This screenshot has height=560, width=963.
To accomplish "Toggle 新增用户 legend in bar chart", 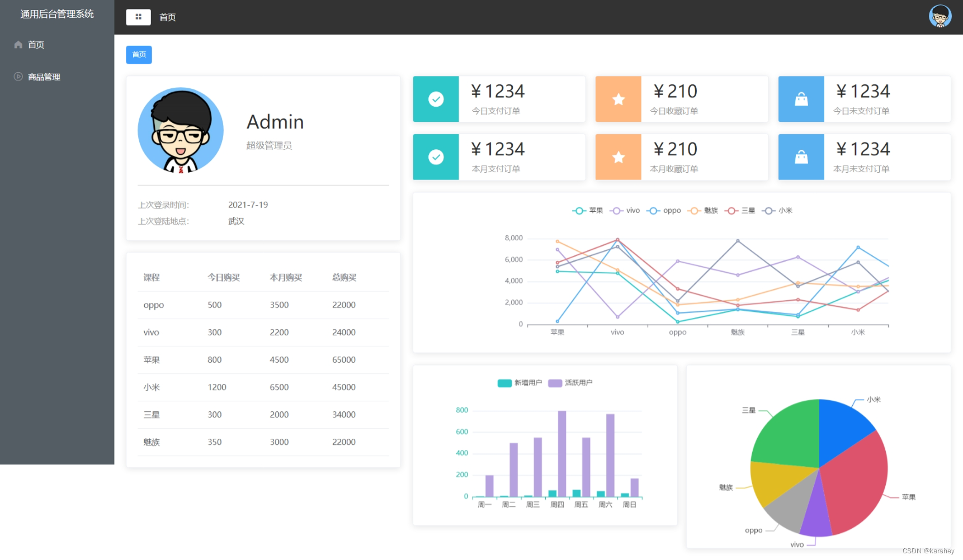I will click(520, 383).
